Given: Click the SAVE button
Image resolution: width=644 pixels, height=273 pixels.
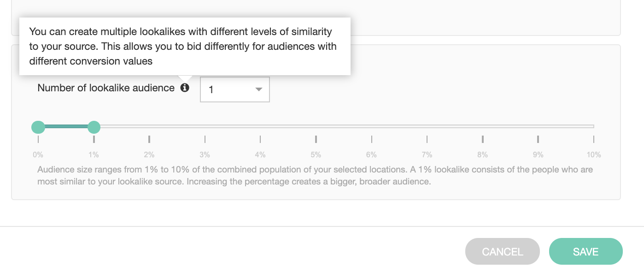Looking at the screenshot, I should (x=585, y=251).
